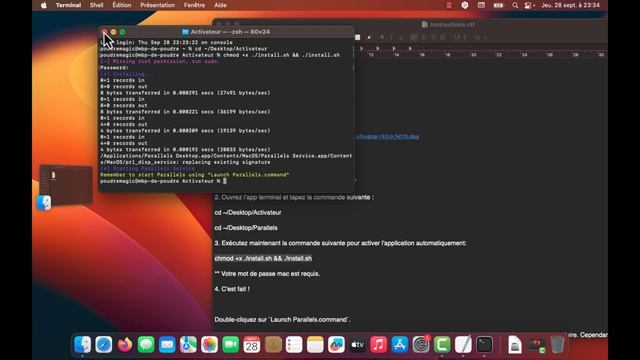Switch to Terminal icon in dock

tap(484, 345)
